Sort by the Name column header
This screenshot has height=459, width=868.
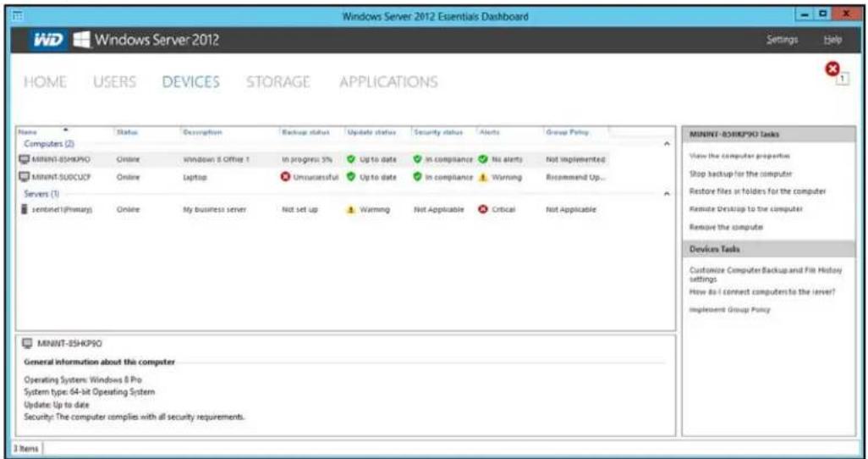28,132
